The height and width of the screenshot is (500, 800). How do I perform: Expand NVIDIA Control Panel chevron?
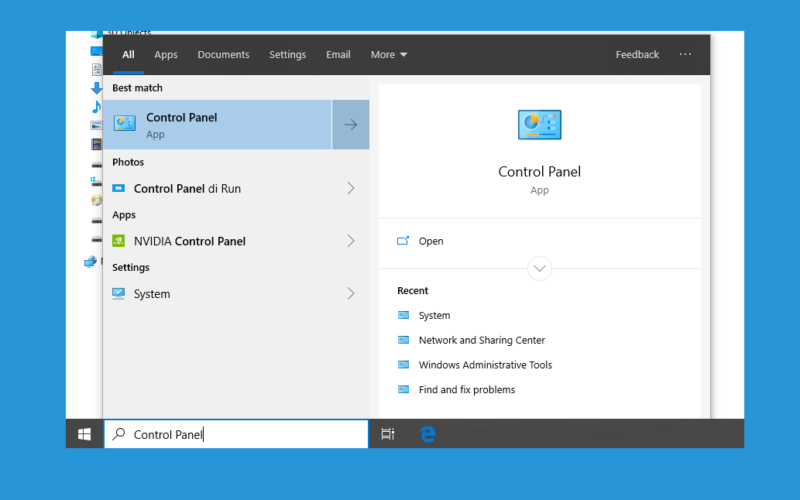(351, 241)
